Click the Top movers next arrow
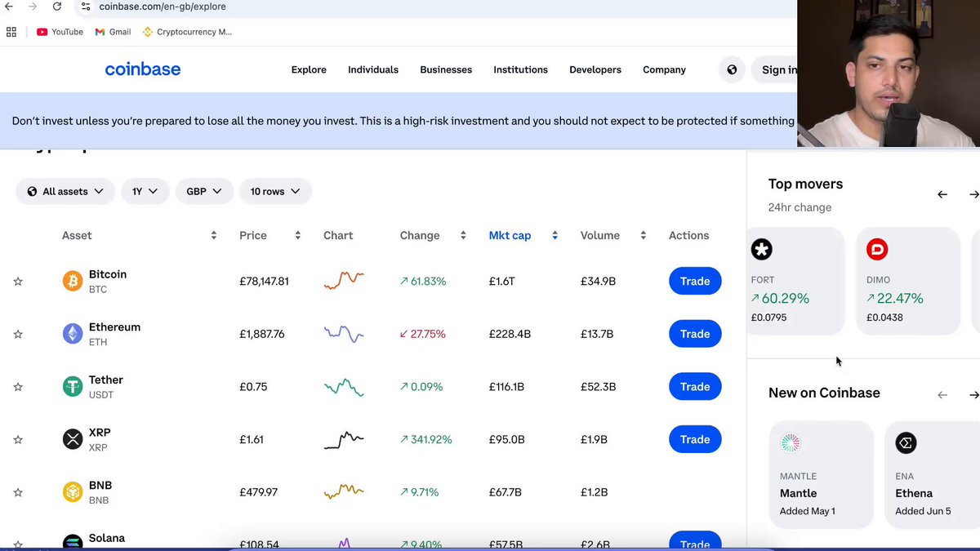 coord(973,194)
